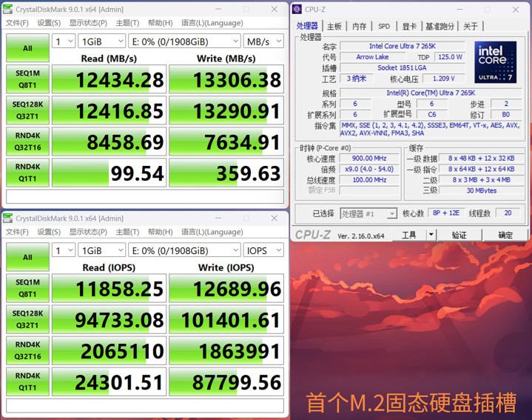Click the SEQ1M write result 13306.38
The height and width of the screenshot is (420, 532).
click(226, 79)
